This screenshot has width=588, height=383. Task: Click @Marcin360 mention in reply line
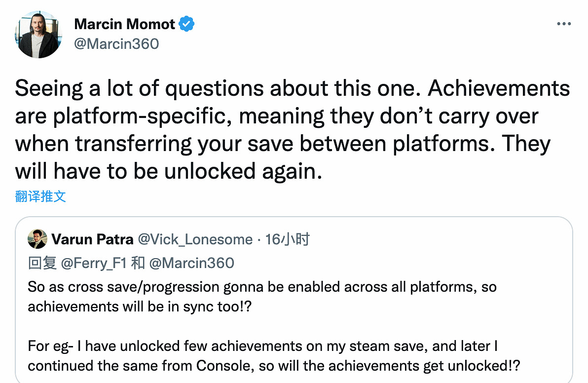[191, 263]
